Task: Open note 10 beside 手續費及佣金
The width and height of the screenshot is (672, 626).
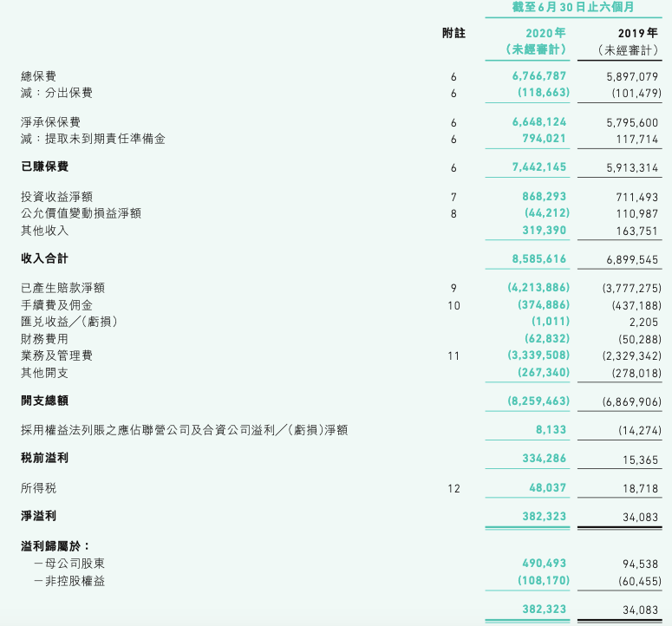Action: (453, 305)
